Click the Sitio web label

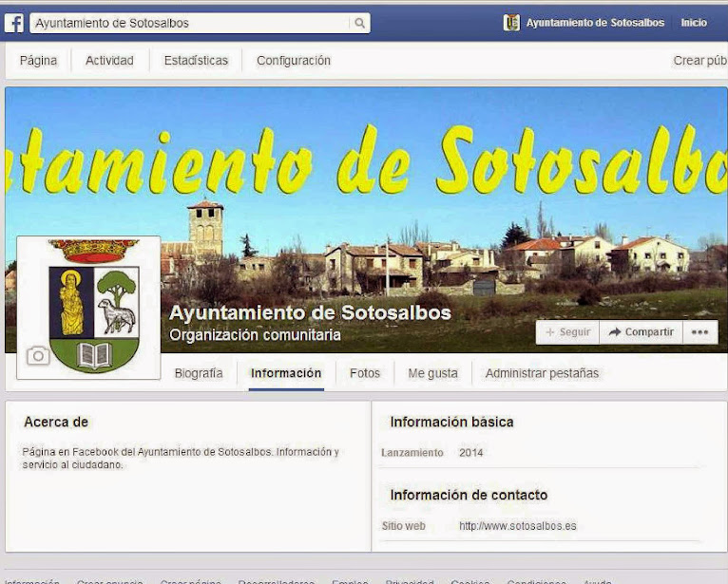click(404, 526)
